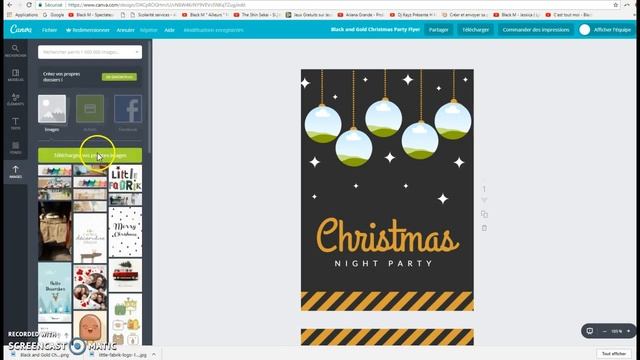The width and height of the screenshot is (640, 360).
Task: Expand the search field dropdown arrow
Action: point(137,52)
